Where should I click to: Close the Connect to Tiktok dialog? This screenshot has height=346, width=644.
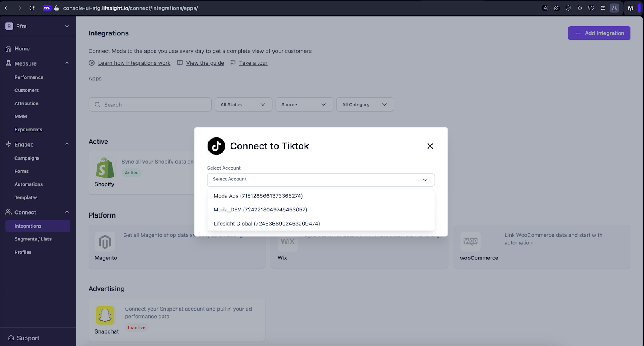430,146
